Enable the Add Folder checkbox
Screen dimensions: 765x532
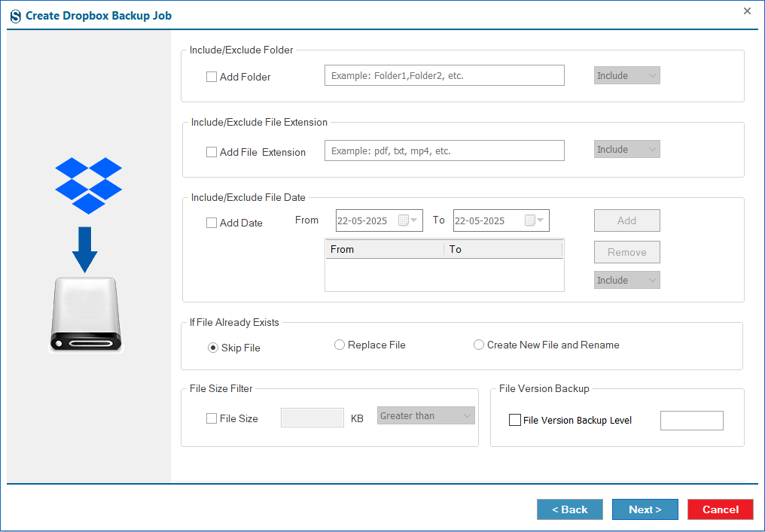[212, 77]
